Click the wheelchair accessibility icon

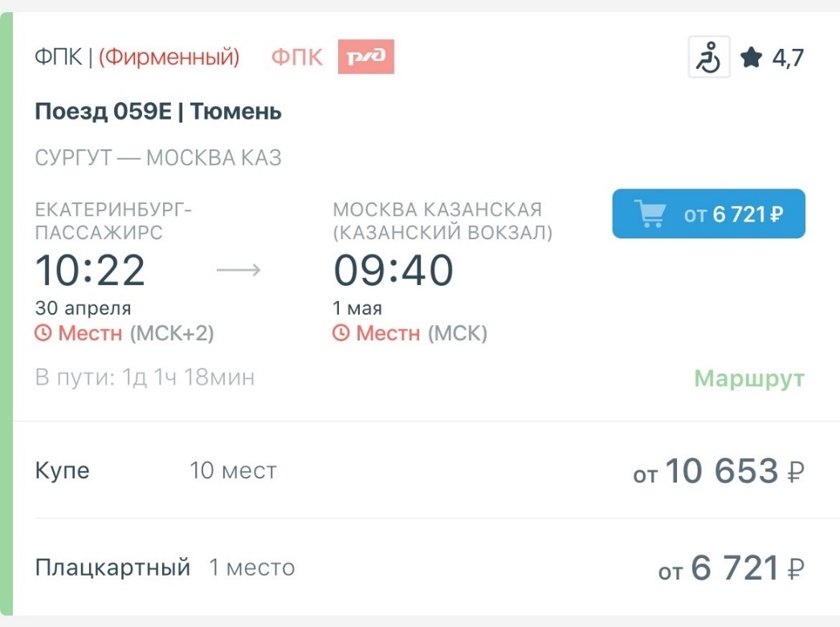(x=709, y=57)
